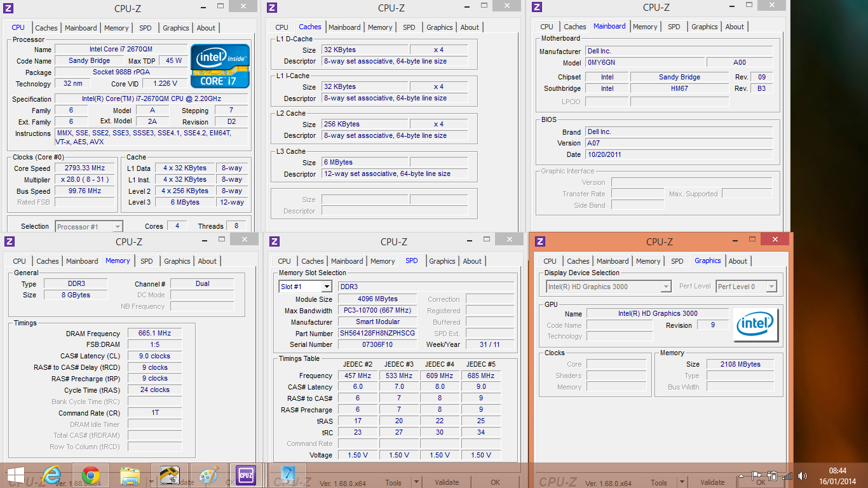Open the Intel(R) HD Graphics 3000 device dropdown
The image size is (868, 488).
[x=609, y=287]
